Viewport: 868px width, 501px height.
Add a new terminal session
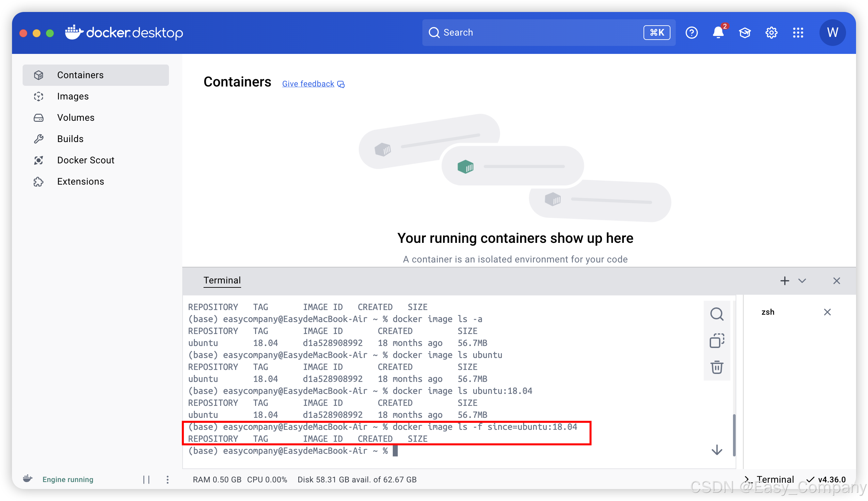(785, 281)
